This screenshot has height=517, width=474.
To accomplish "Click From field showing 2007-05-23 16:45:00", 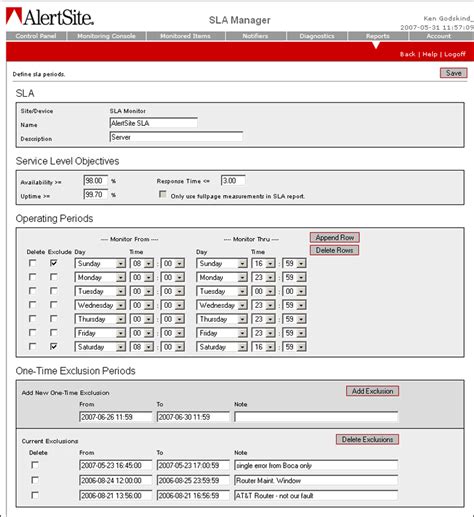I will tap(116, 465).
